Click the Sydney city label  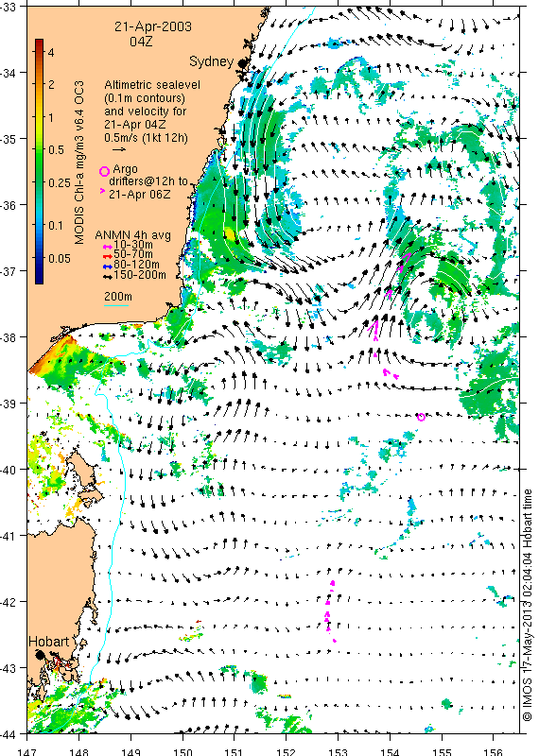tap(211, 61)
